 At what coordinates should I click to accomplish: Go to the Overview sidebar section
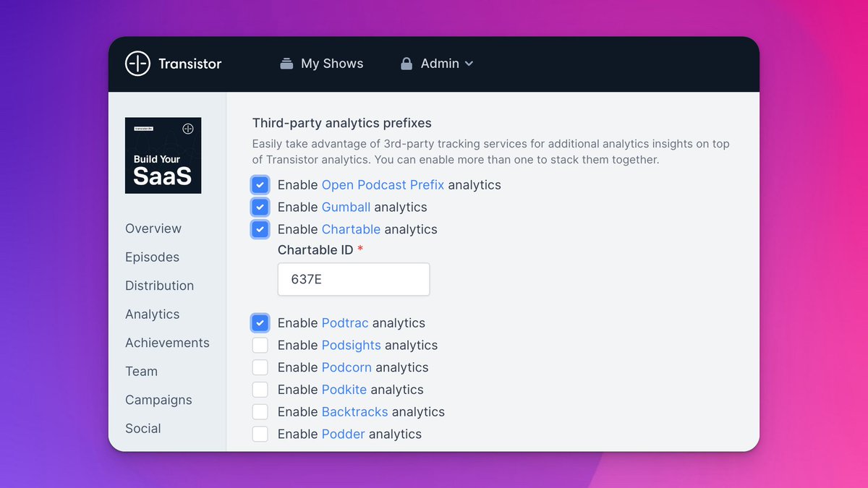(x=153, y=228)
